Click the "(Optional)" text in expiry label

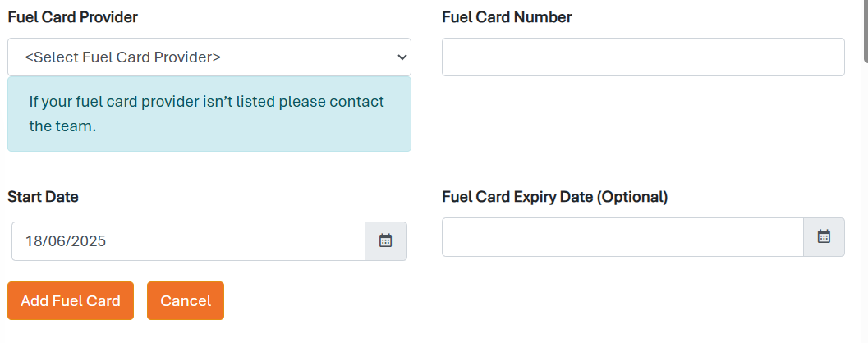click(631, 197)
